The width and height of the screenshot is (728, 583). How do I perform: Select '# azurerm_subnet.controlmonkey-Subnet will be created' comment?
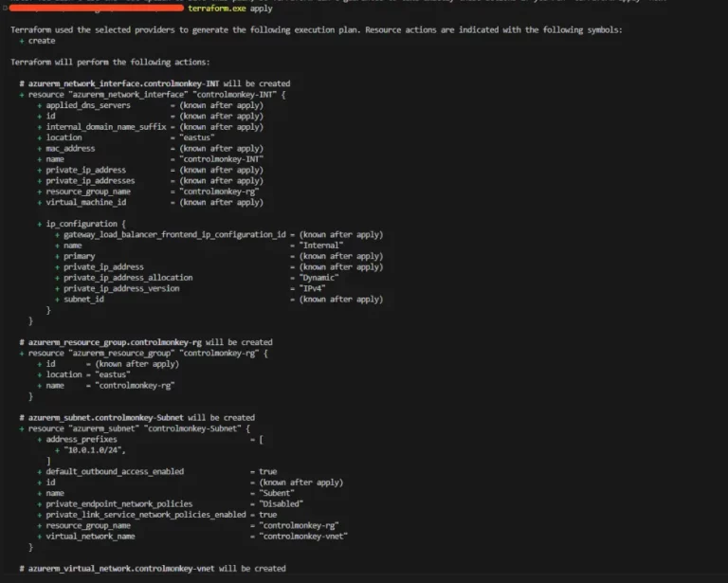[136, 418]
